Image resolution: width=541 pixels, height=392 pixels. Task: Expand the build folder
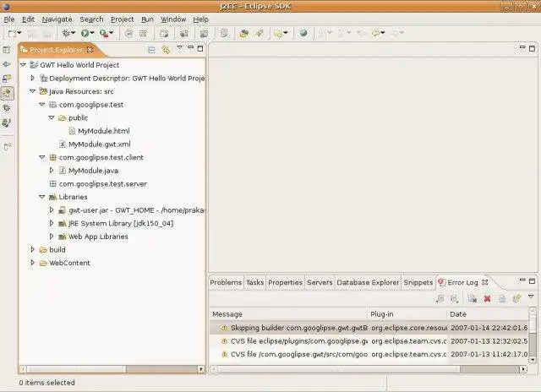[33, 249]
